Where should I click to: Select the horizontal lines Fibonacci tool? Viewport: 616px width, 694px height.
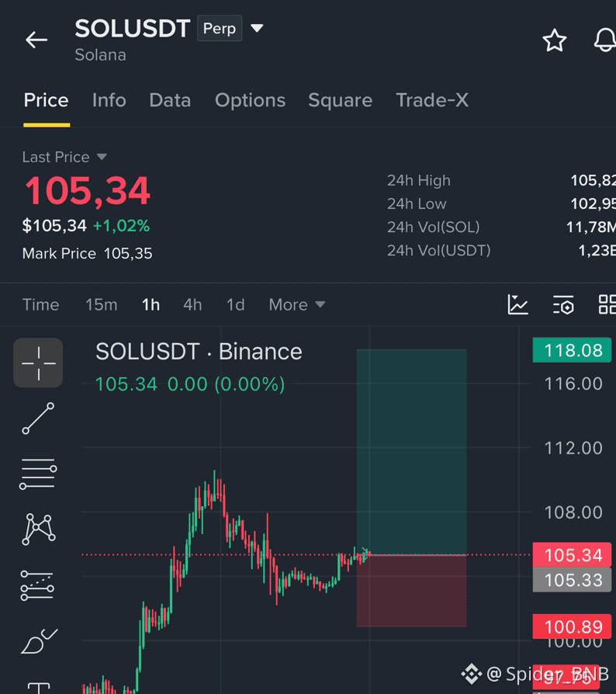point(38,474)
